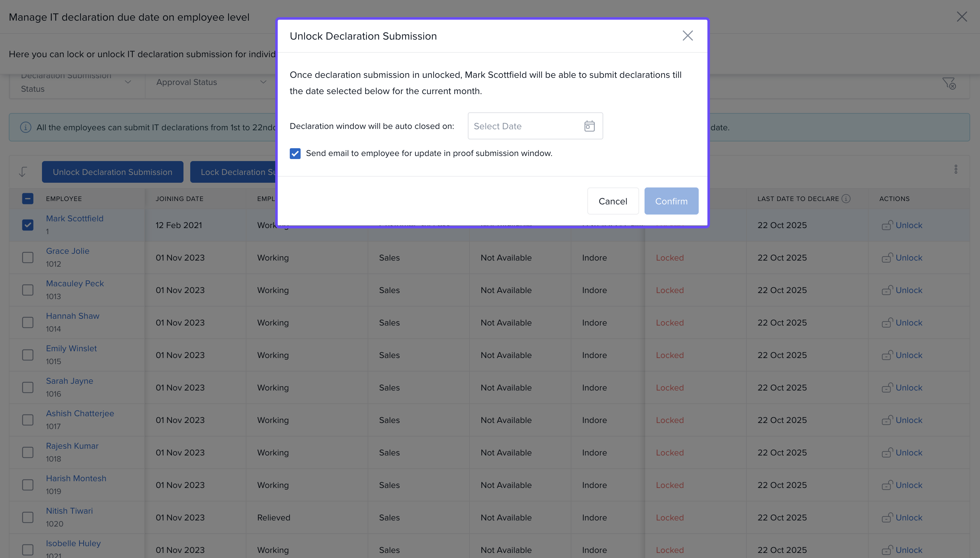Open the calendar date picker icon

click(x=589, y=126)
